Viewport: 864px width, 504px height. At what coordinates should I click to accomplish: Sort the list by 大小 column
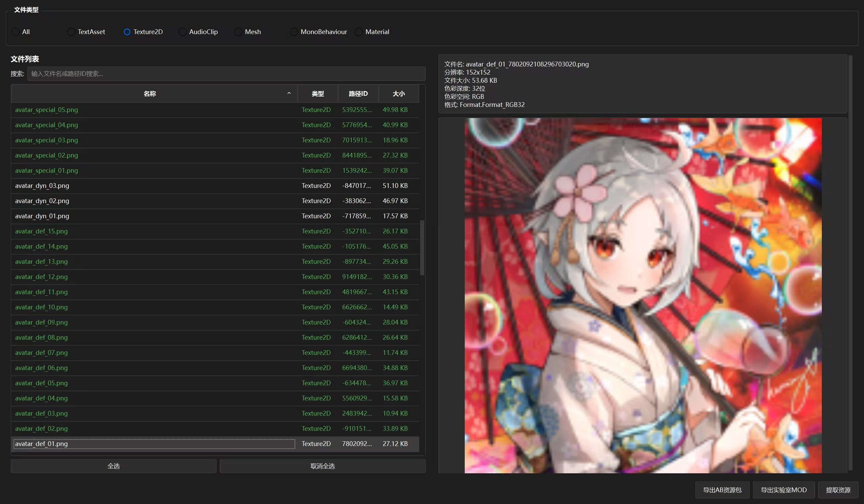coord(398,93)
